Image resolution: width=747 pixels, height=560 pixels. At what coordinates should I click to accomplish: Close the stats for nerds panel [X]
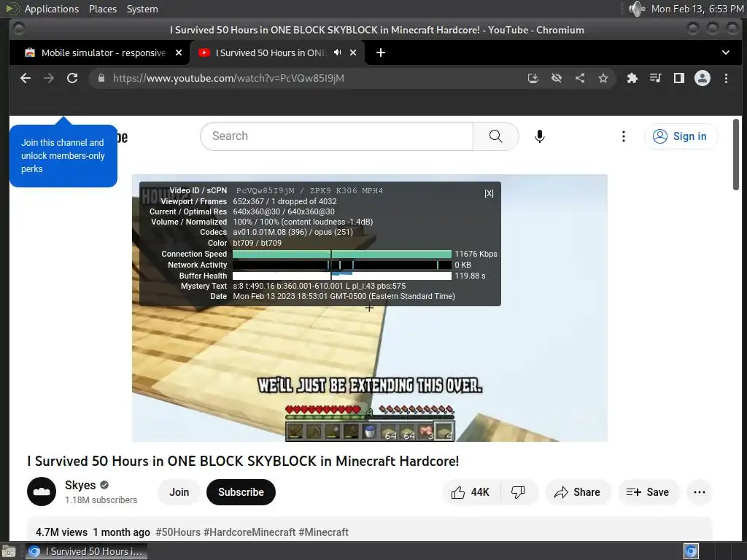pyautogui.click(x=489, y=193)
